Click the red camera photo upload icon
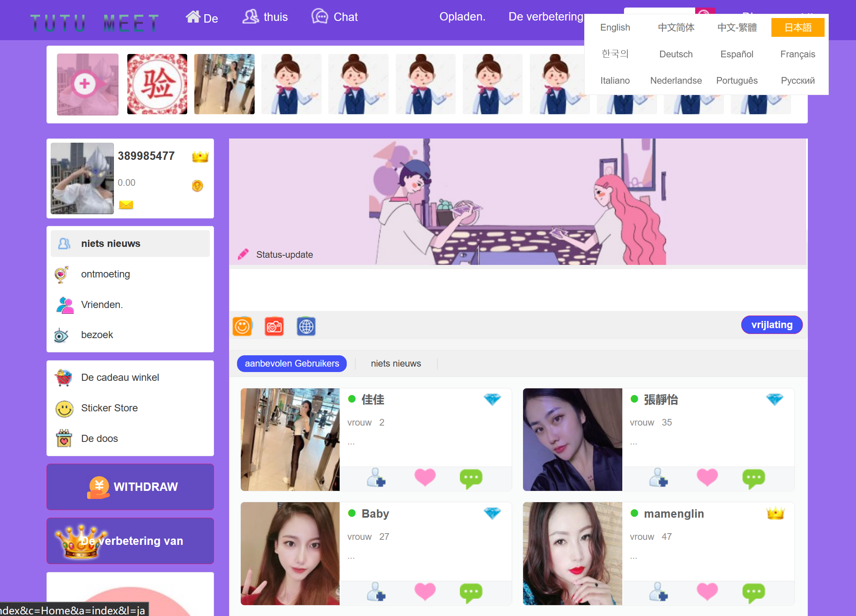The width and height of the screenshot is (856, 616). click(274, 326)
